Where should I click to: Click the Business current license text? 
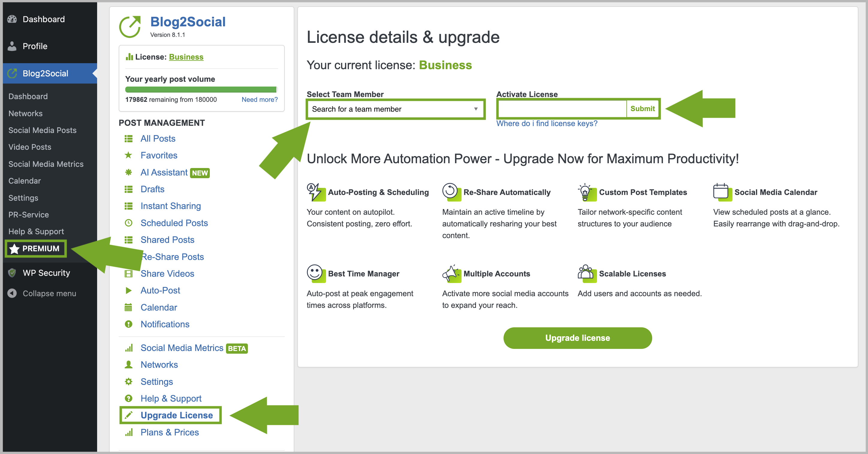(x=445, y=65)
